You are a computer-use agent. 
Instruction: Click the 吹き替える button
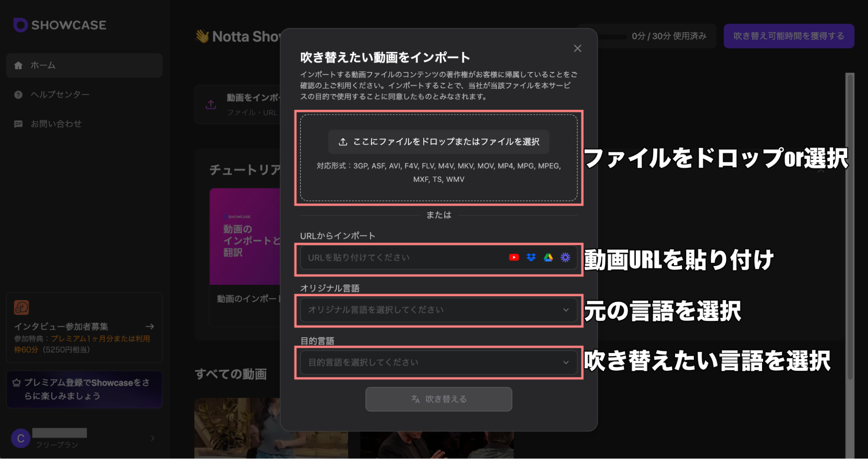[439, 399]
